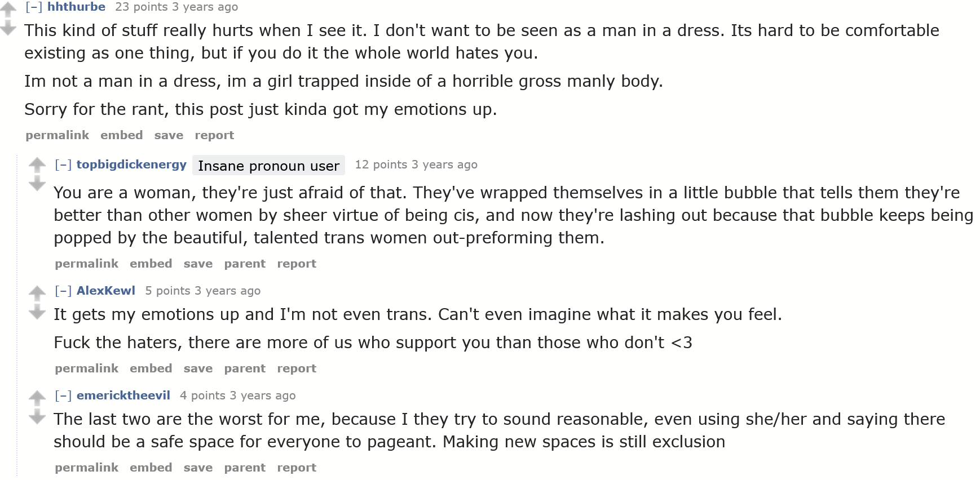
Task: Open hhthurbe's user profile
Action: pyautogui.click(x=76, y=7)
